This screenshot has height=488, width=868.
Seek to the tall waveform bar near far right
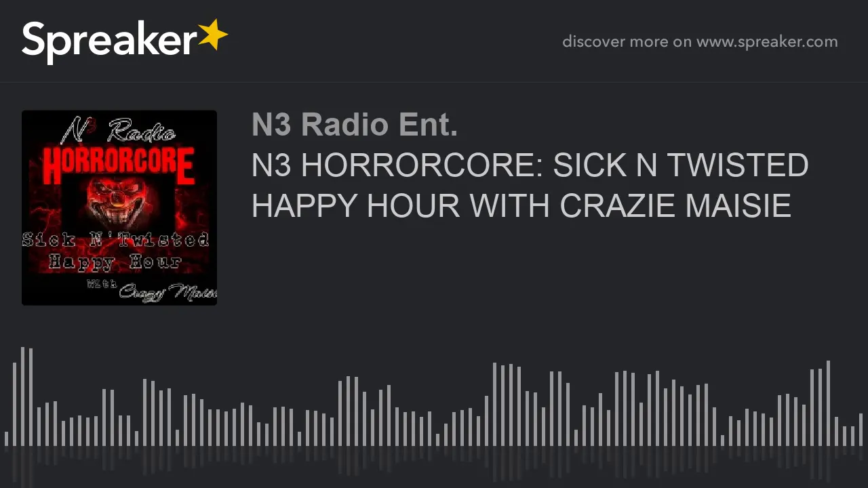click(x=827, y=403)
